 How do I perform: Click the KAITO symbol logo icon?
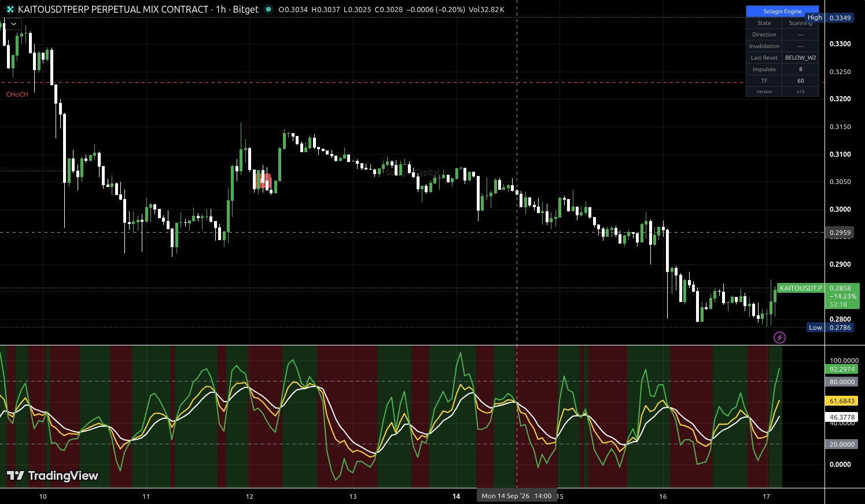pos(10,9)
